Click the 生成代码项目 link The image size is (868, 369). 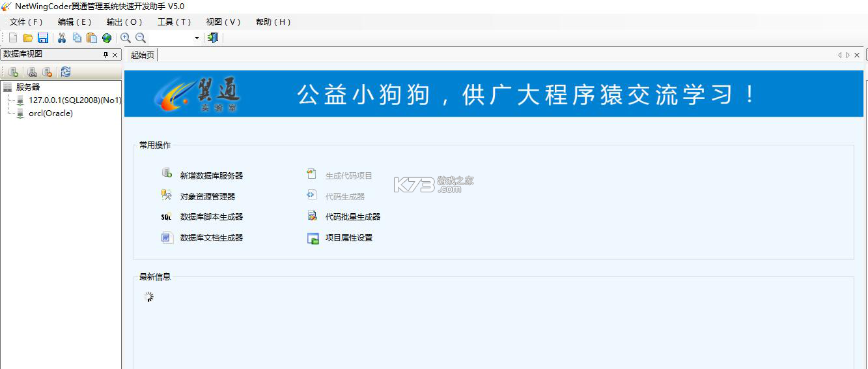click(349, 176)
